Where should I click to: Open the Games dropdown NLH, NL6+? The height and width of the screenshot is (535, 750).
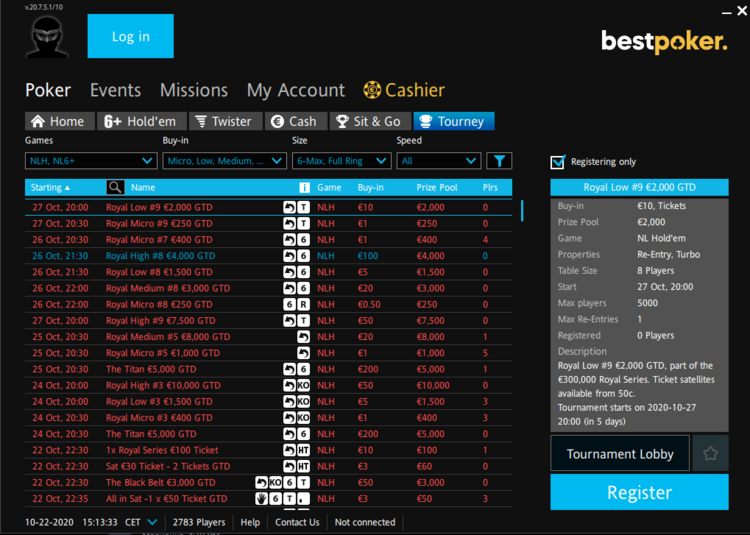pos(91,161)
